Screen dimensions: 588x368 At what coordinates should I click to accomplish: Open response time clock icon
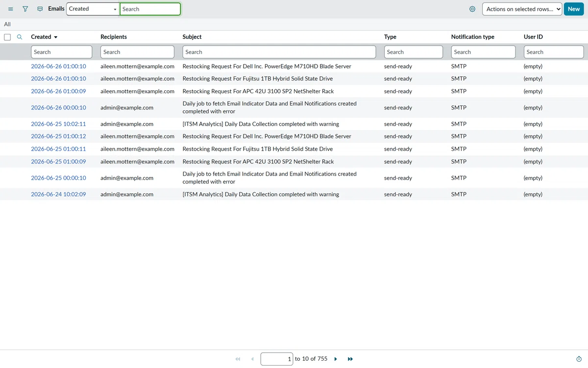pyautogui.click(x=579, y=359)
